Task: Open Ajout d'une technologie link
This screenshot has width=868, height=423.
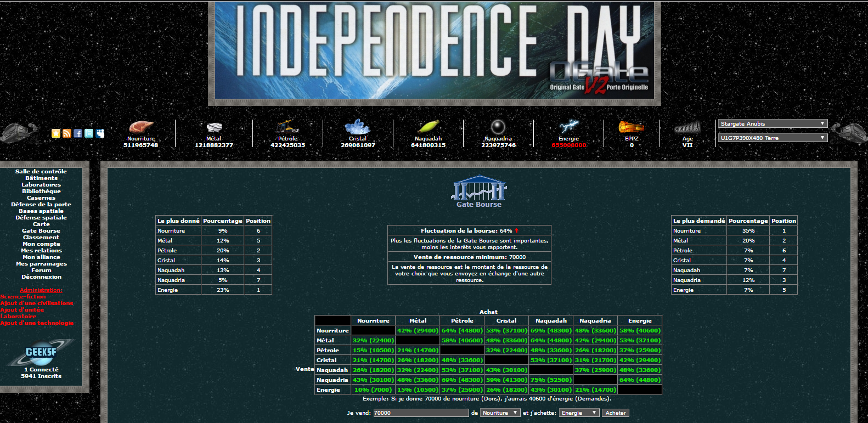Action: pos(37,323)
